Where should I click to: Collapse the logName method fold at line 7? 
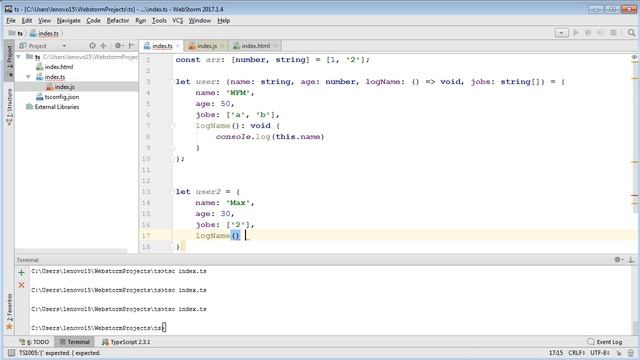(x=172, y=126)
